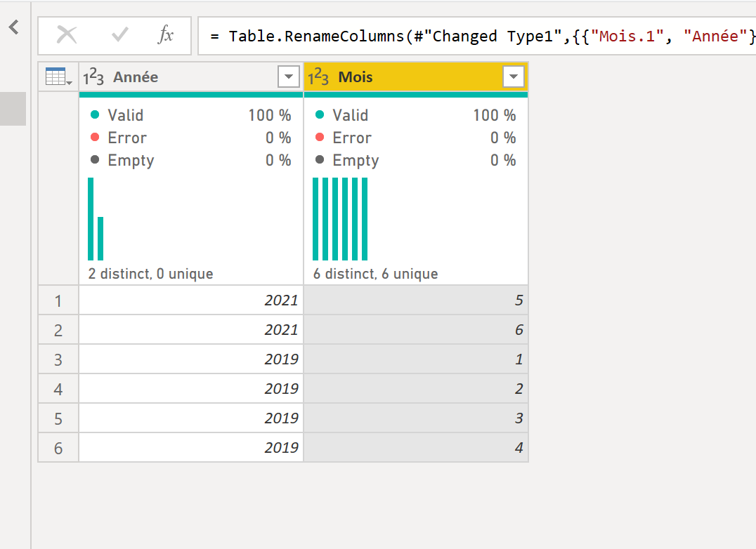Click the tallest bar in Année distribution chart
756x549 pixels.
[91, 219]
